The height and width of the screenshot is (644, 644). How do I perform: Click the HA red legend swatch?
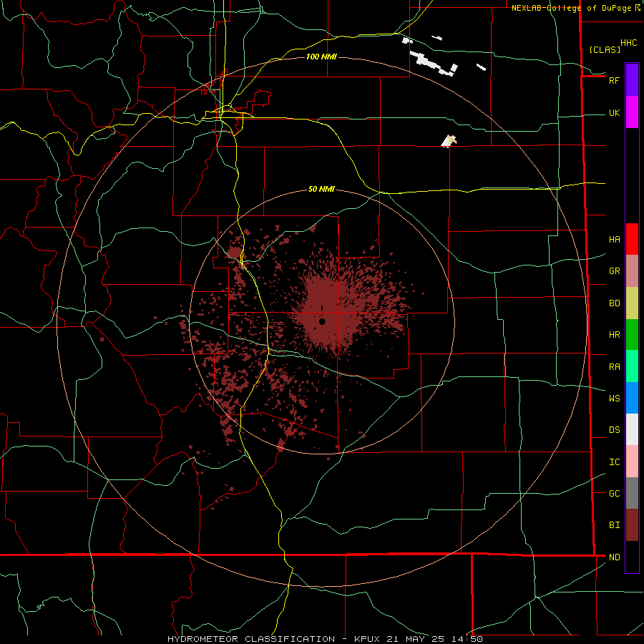632,239
